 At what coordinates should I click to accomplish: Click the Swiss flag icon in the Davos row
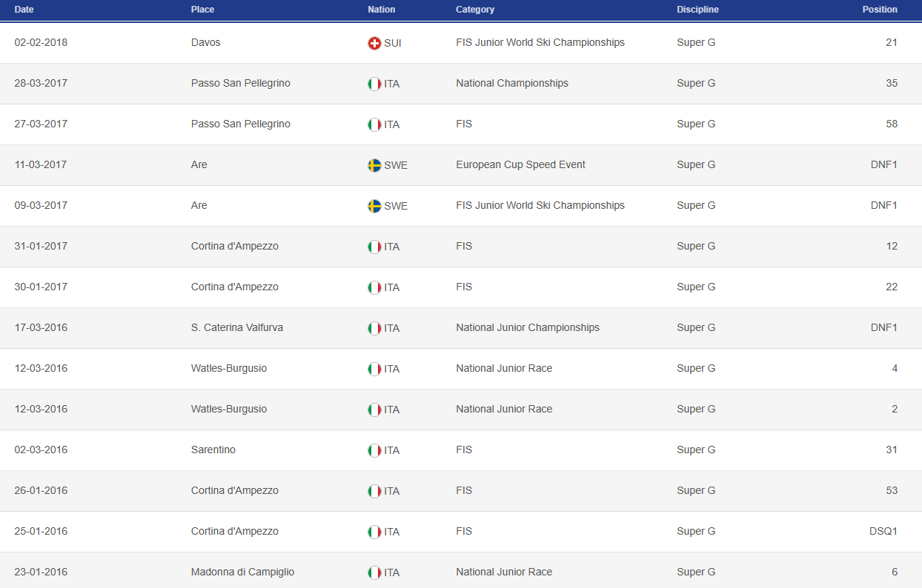click(x=374, y=43)
